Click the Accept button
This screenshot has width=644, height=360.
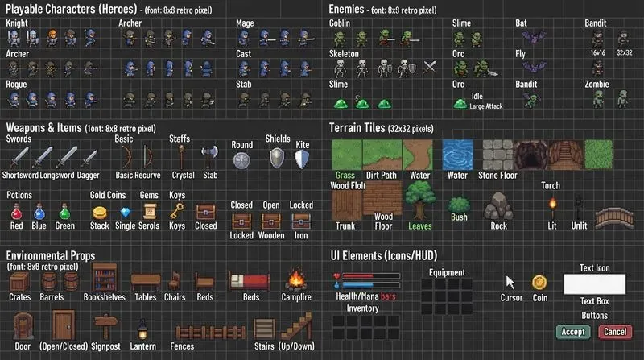573,332
